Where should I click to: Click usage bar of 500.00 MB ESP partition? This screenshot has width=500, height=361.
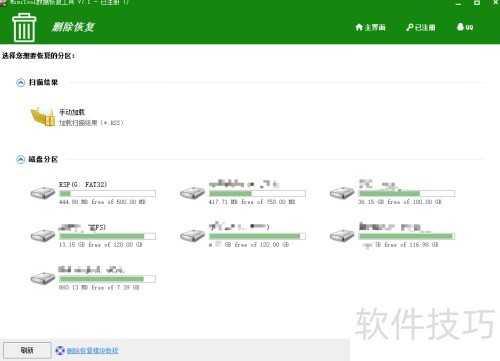(x=107, y=193)
